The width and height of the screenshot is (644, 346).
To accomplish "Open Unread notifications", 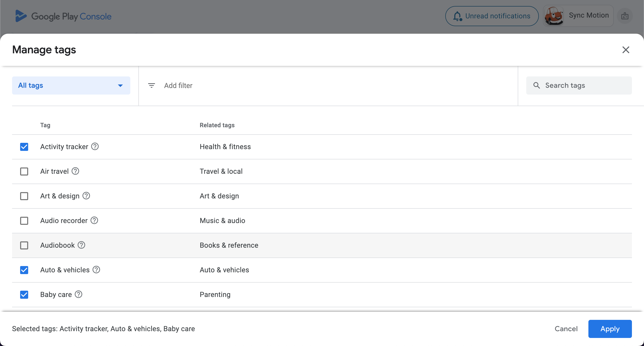I will (492, 16).
